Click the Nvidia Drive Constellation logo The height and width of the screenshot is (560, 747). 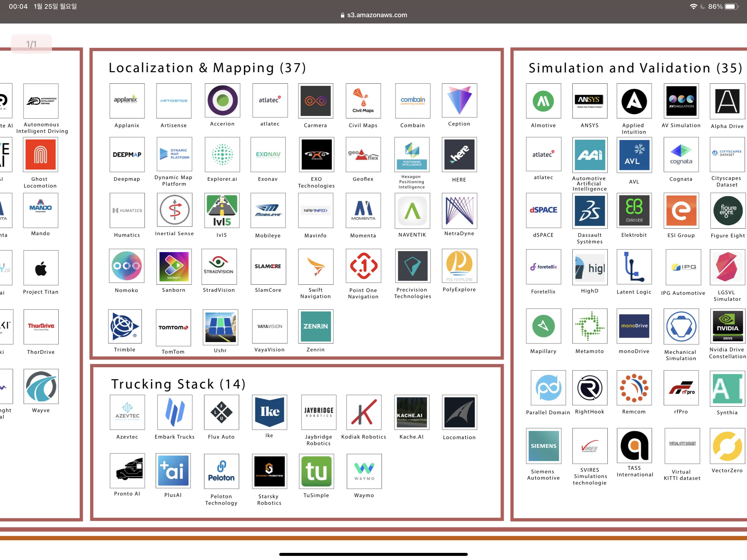727,326
